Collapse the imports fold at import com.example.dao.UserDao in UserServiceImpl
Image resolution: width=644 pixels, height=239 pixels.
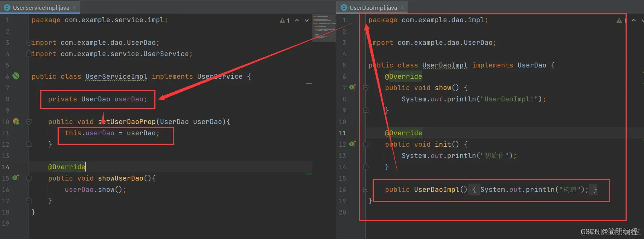(29, 43)
